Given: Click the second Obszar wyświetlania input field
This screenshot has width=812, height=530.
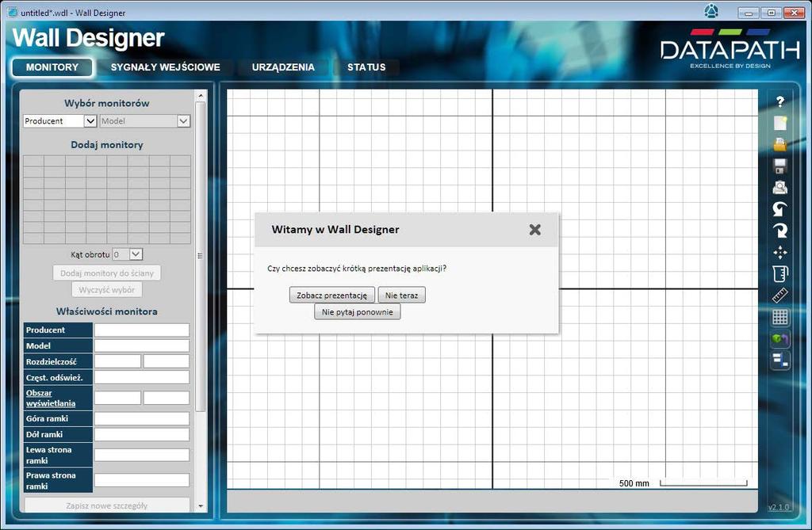Looking at the screenshot, I should click(x=167, y=398).
